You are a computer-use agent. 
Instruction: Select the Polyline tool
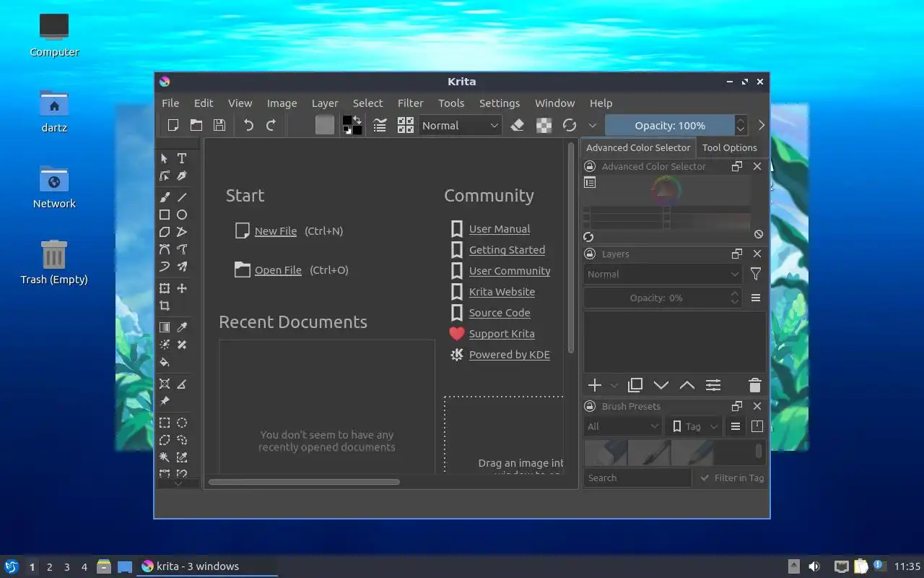pyautogui.click(x=182, y=232)
